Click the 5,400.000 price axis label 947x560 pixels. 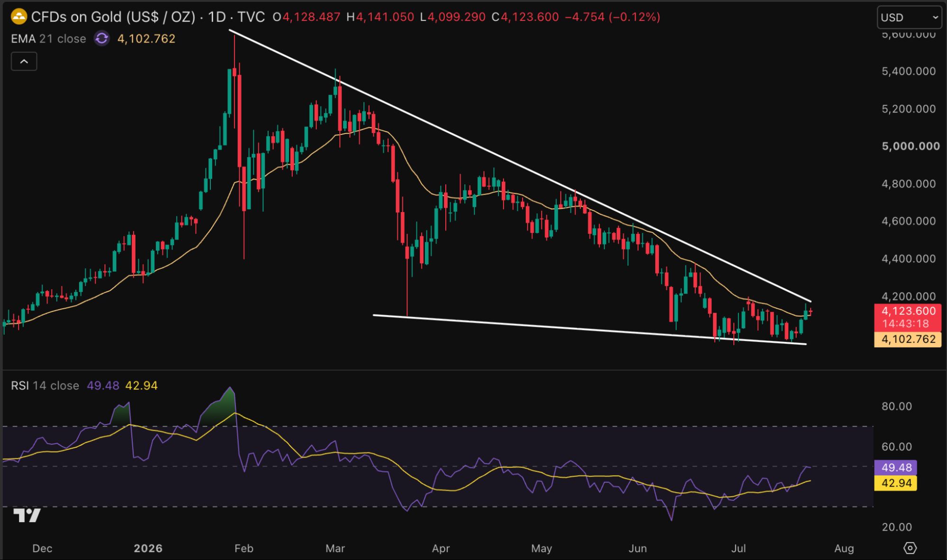tap(909, 71)
